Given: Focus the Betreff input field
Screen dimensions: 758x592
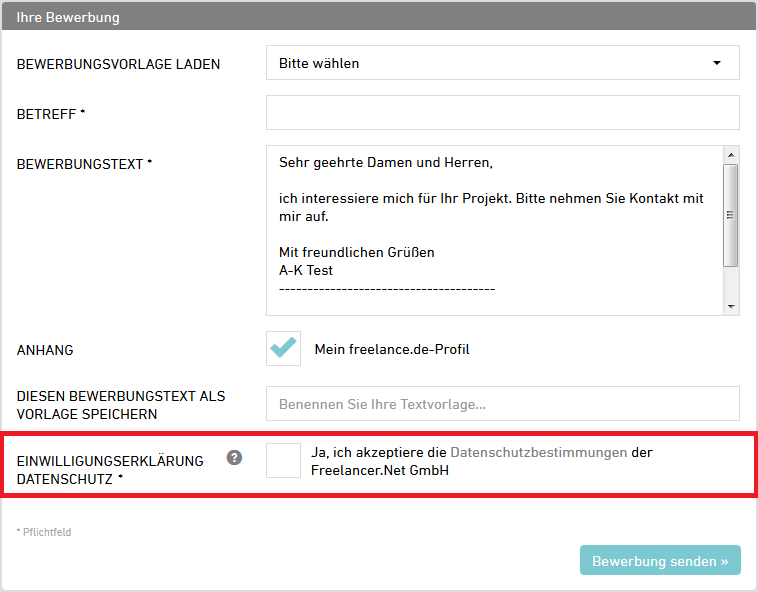Looking at the screenshot, I should point(502,113).
